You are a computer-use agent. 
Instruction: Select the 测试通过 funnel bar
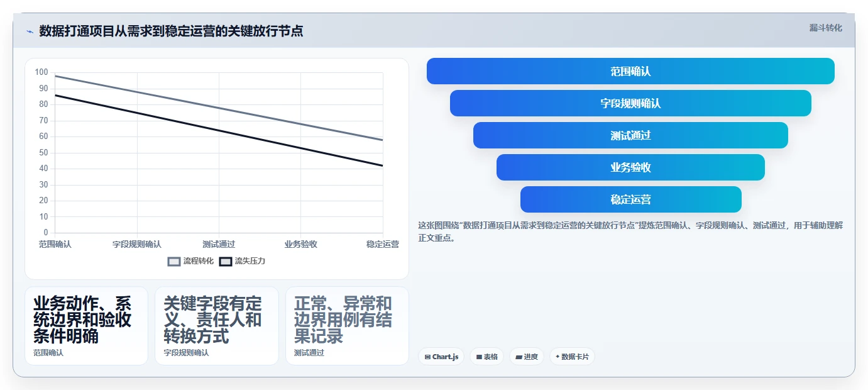(x=630, y=135)
